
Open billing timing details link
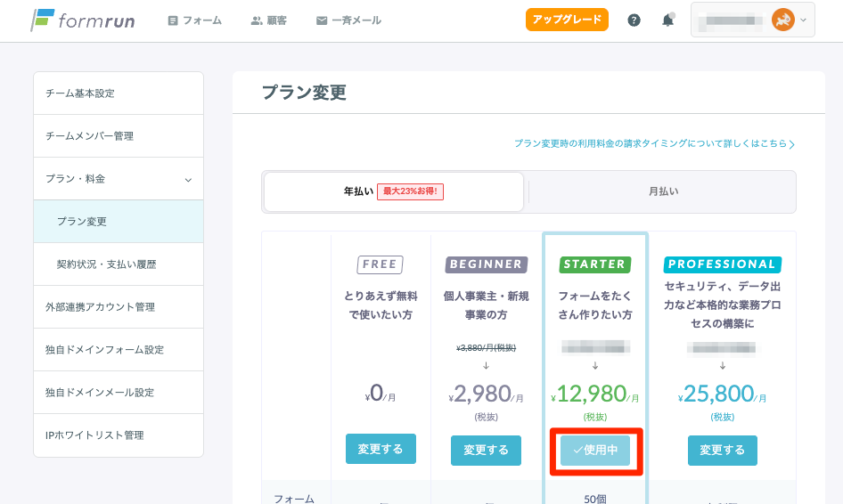point(654,143)
